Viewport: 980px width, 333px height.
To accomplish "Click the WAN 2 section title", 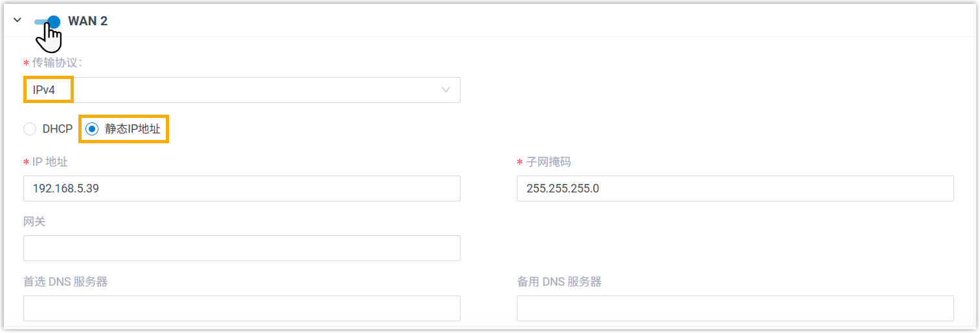I will [x=87, y=21].
